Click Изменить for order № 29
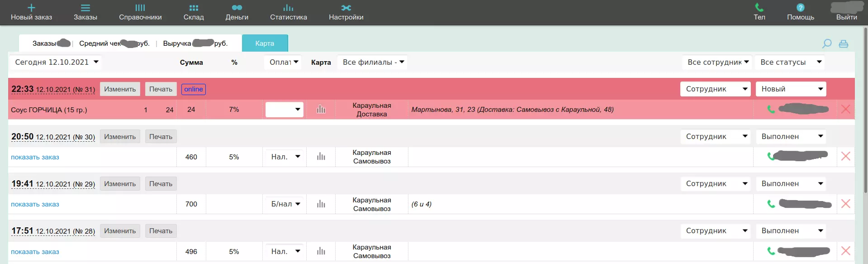868x264 pixels. tap(120, 184)
